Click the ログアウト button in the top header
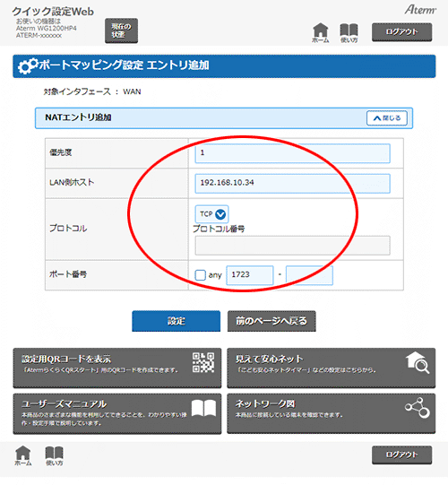The height and width of the screenshot is (485, 448). tap(401, 32)
